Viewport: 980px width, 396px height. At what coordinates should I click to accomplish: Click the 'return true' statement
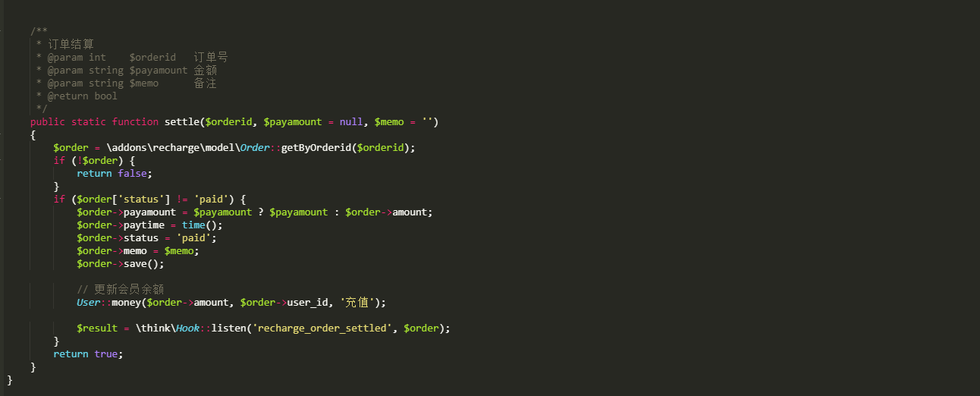coord(88,354)
